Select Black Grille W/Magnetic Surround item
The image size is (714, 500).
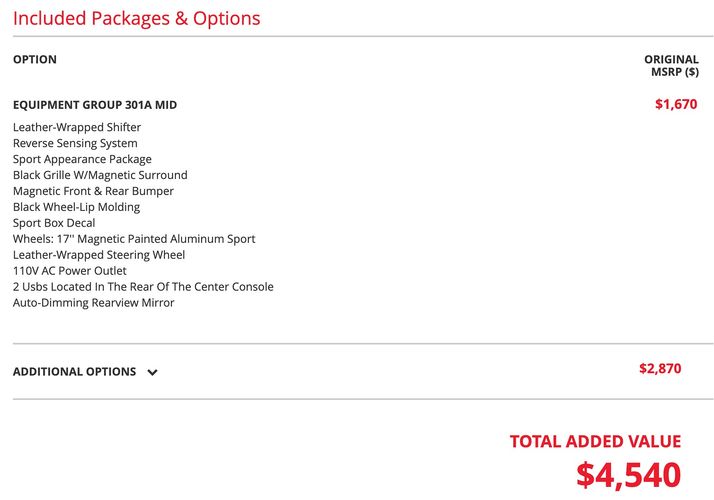[100, 175]
